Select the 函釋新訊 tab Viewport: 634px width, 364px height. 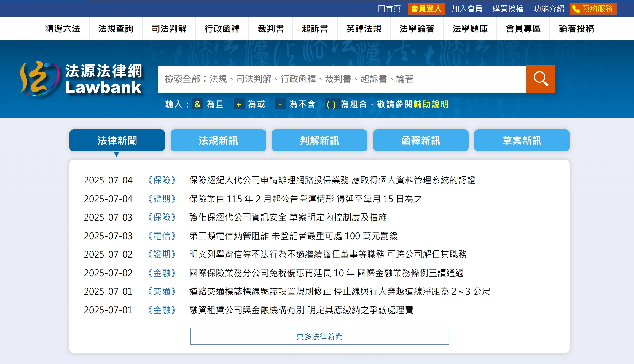pos(421,140)
